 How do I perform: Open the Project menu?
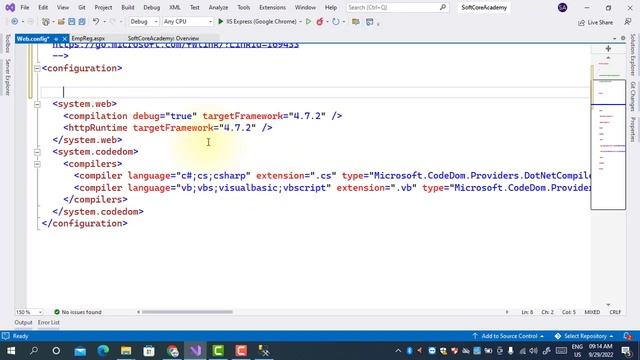click(103, 7)
